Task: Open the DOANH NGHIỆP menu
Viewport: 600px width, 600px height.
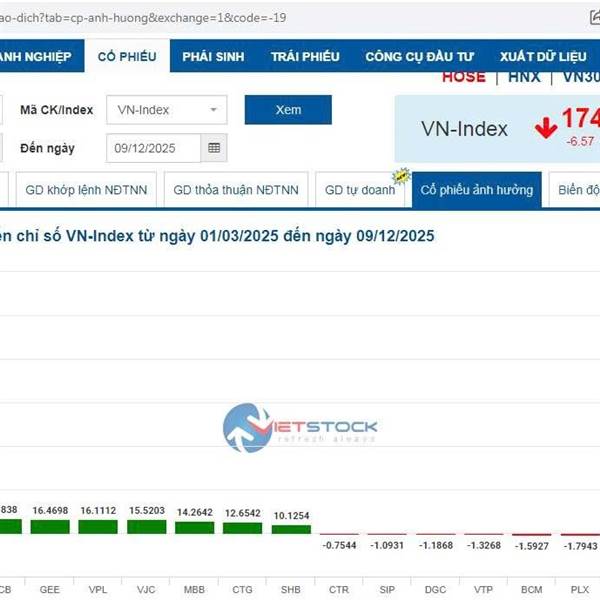Action: [x=36, y=57]
